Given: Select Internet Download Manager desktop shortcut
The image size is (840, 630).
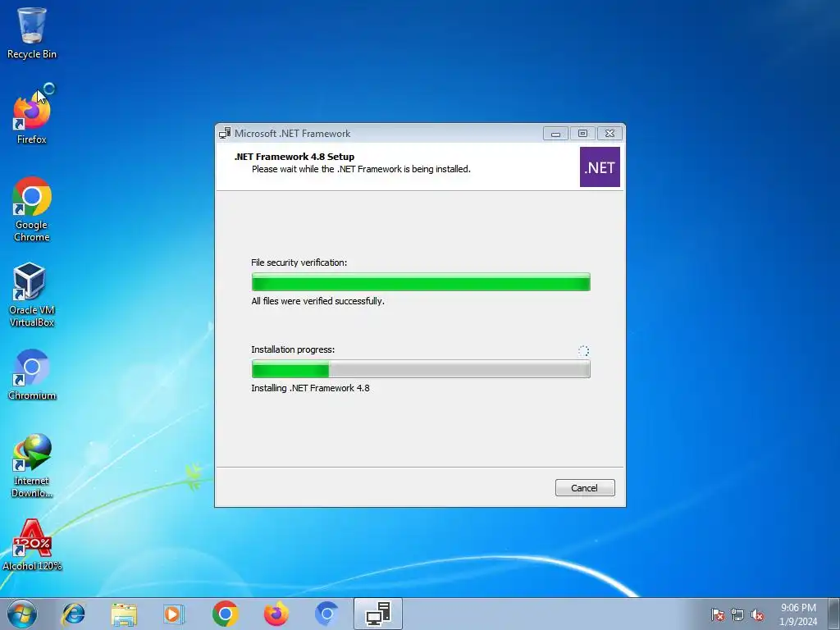Looking at the screenshot, I should click(x=32, y=465).
